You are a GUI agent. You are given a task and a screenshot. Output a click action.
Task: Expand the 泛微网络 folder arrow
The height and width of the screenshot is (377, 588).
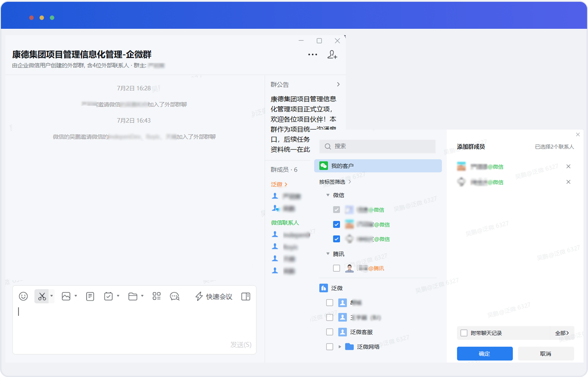point(340,347)
